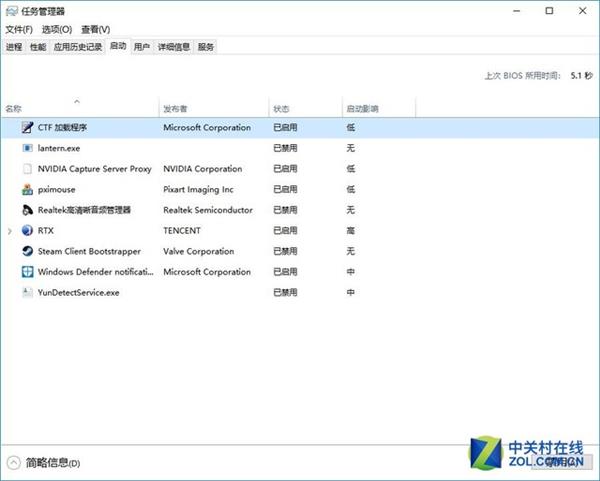Screen dimensions: 600x481
Task: Click the Valve Corporation publisher cell
Action: (199, 251)
